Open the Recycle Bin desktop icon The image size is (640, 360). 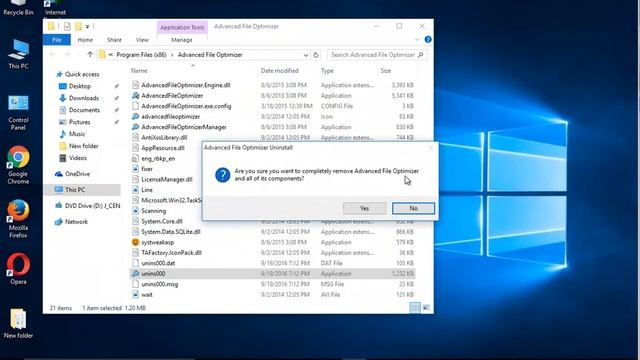[x=18, y=8]
